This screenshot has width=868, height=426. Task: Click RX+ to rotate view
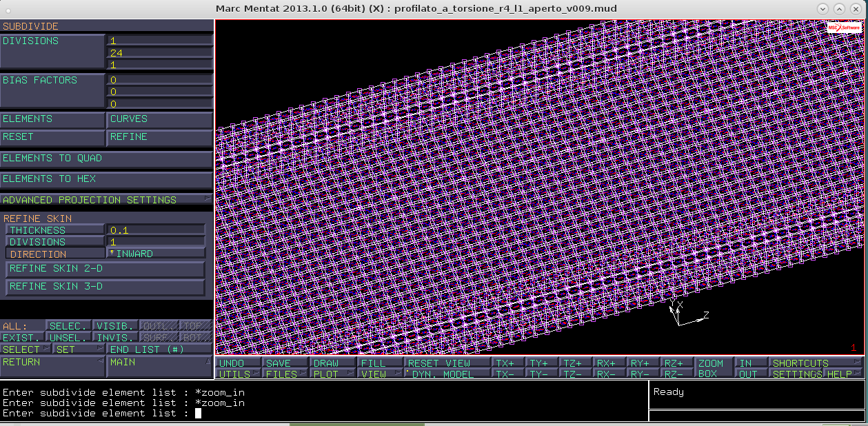coord(610,363)
